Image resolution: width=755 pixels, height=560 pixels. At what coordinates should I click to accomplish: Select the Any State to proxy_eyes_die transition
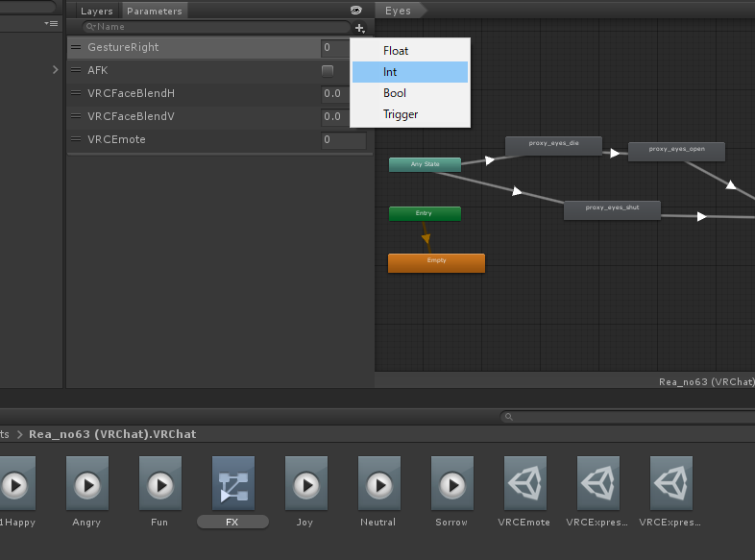(x=489, y=160)
